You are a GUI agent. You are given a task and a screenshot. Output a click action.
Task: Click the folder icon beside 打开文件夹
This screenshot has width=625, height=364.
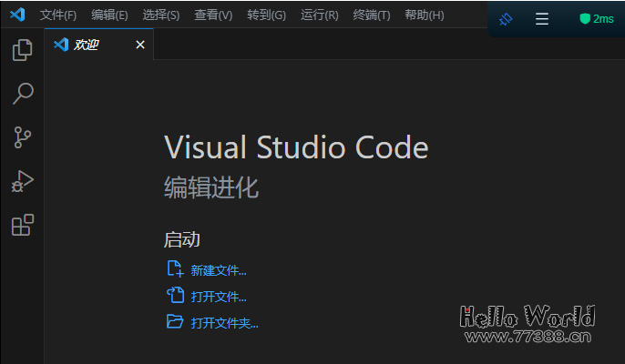[x=175, y=321]
